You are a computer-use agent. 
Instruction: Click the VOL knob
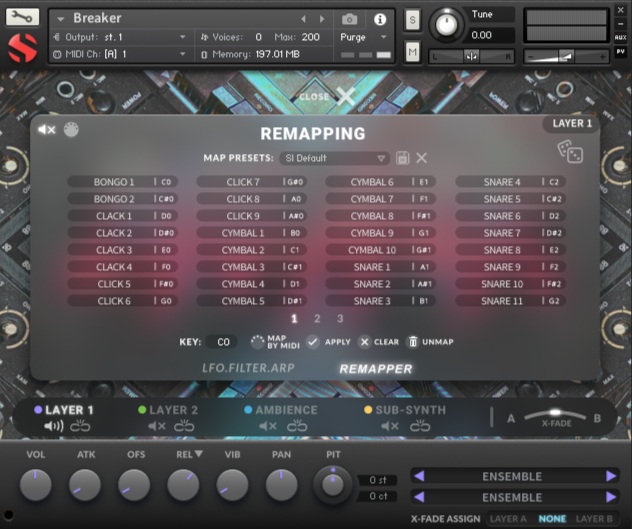(35, 484)
